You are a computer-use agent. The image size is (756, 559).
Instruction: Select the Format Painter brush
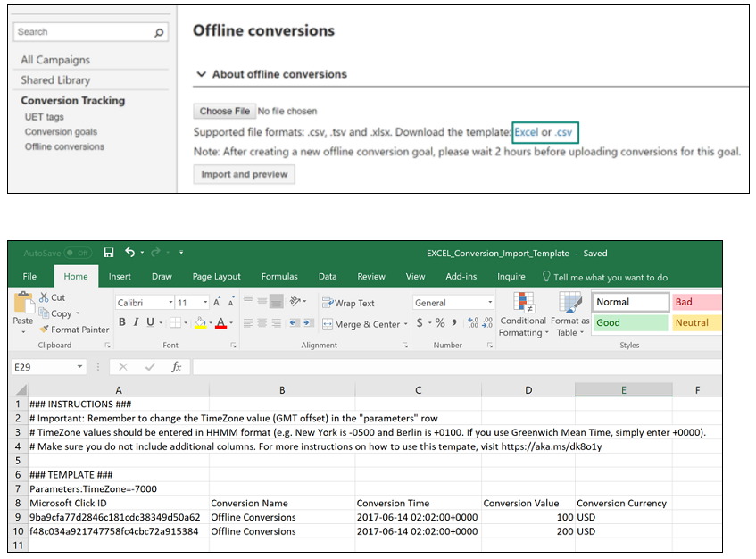tap(45, 330)
